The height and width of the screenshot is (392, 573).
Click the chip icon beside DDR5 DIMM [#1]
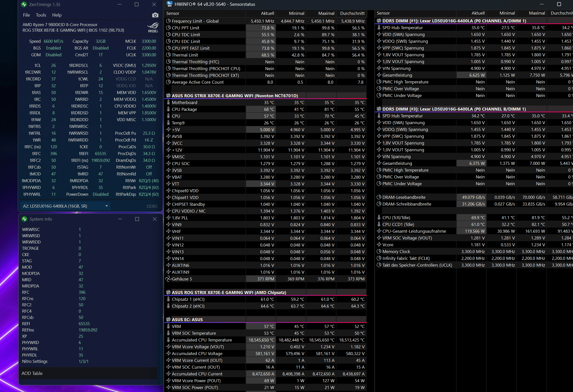tap(379, 21)
